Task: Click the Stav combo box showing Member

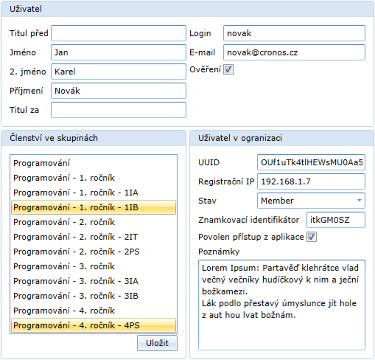Action: [x=311, y=201]
